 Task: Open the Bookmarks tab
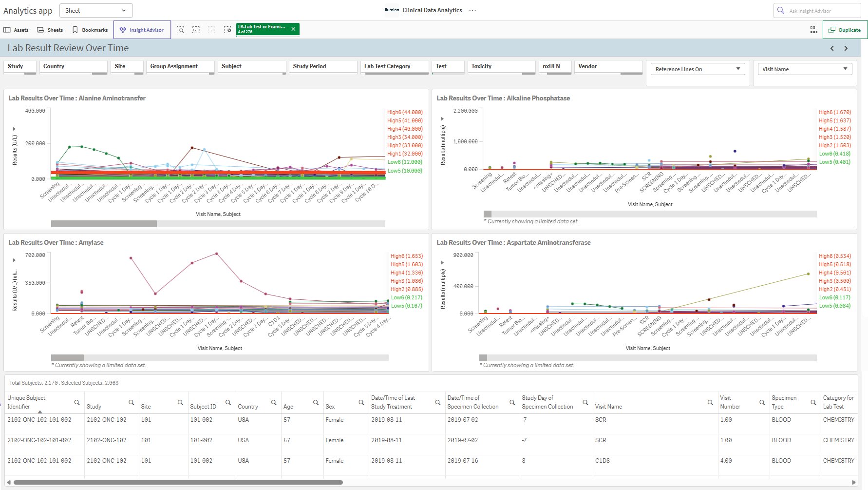tap(90, 30)
